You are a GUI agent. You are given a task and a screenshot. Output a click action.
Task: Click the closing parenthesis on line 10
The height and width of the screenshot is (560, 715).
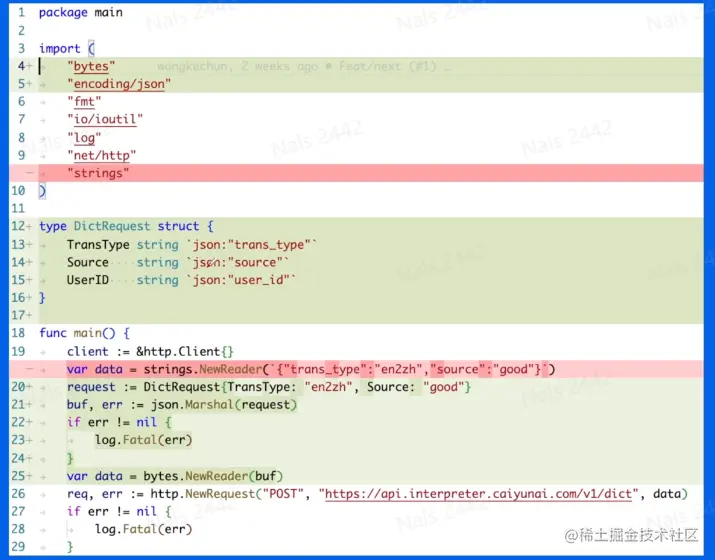pyautogui.click(x=42, y=191)
